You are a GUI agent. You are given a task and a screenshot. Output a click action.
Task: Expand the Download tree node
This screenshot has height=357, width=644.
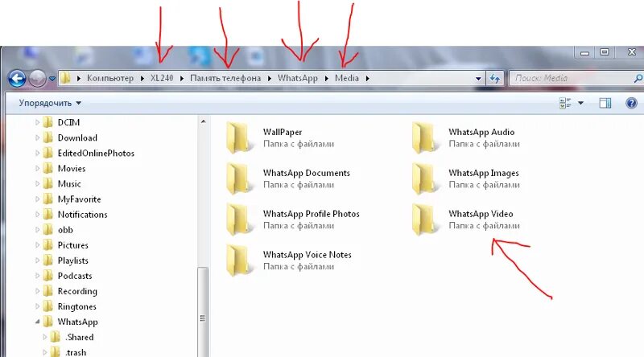[x=37, y=137]
